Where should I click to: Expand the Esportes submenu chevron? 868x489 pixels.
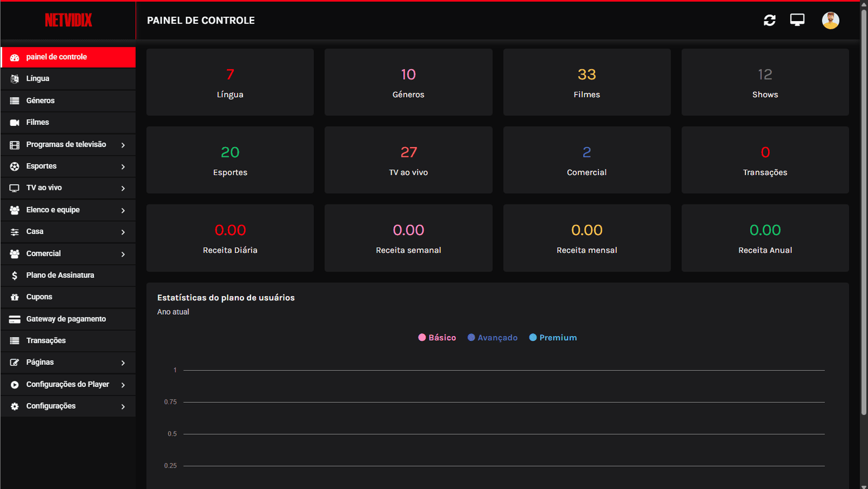[123, 167]
